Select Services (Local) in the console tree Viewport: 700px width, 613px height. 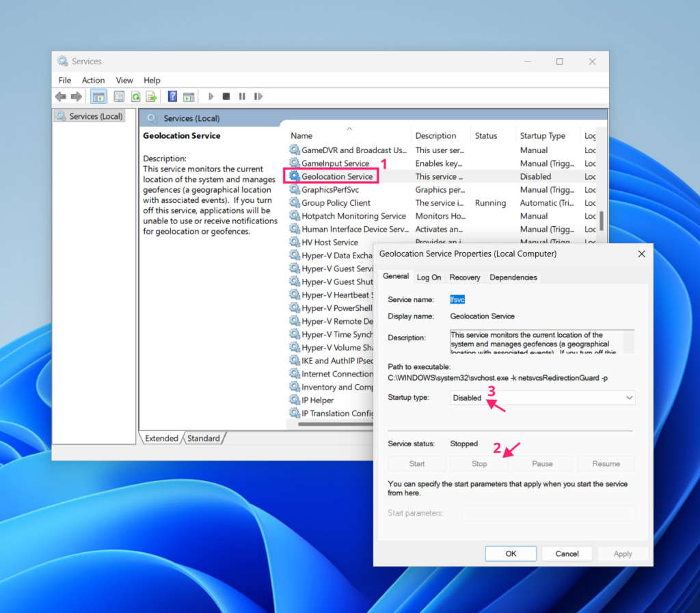coord(90,116)
